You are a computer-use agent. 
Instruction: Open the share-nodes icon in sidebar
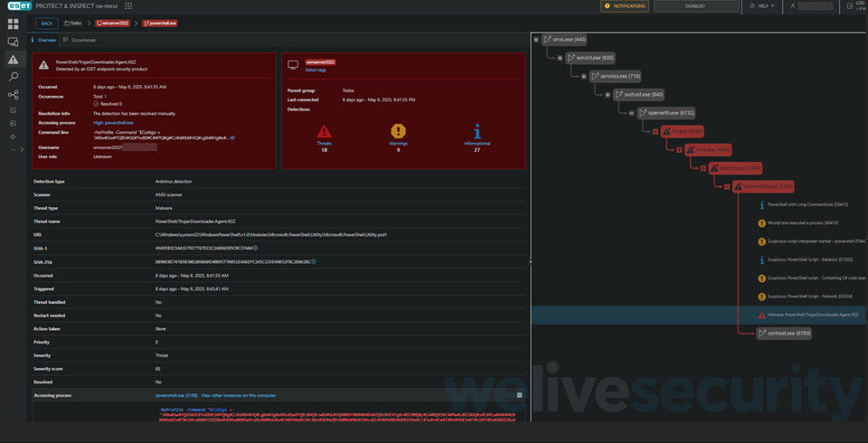13,95
